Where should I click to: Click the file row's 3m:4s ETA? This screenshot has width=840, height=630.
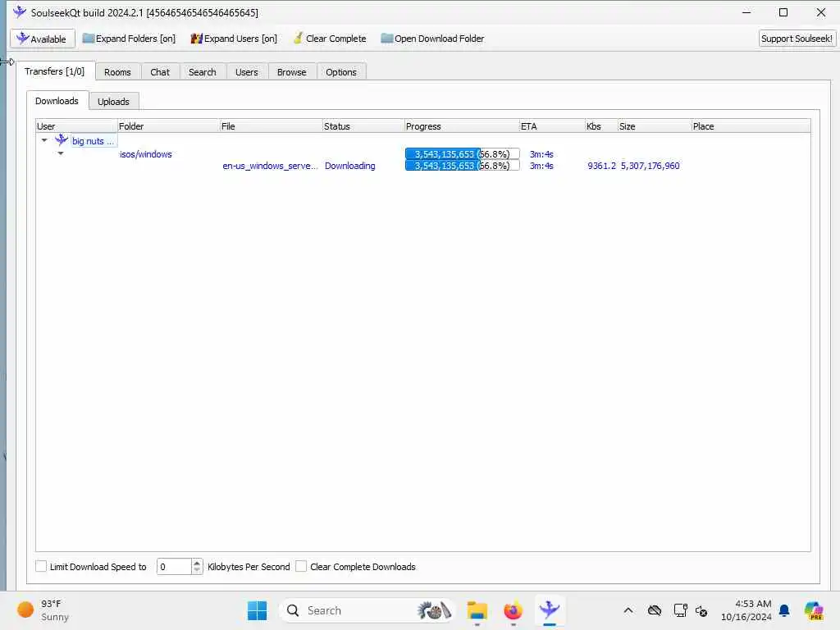coord(541,166)
